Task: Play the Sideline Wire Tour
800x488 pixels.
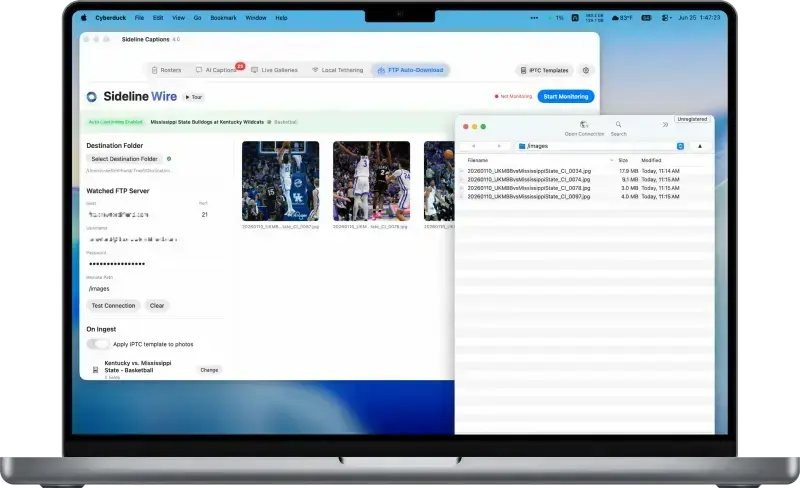Action: [194, 97]
